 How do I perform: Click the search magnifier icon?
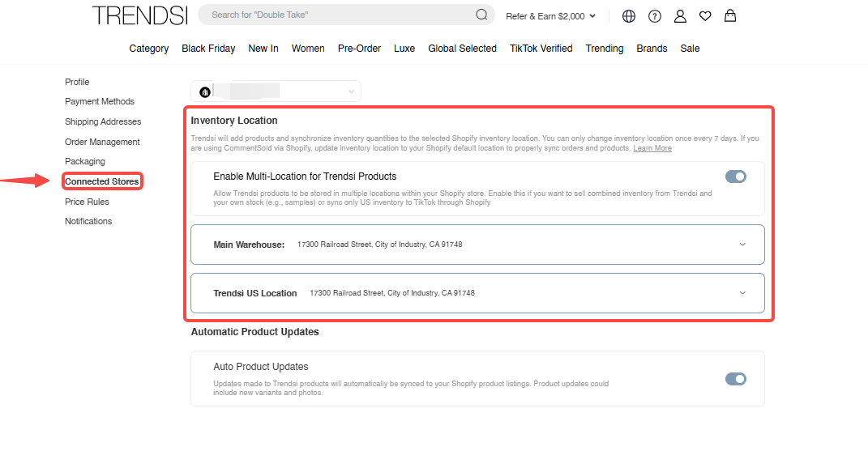[x=481, y=15]
